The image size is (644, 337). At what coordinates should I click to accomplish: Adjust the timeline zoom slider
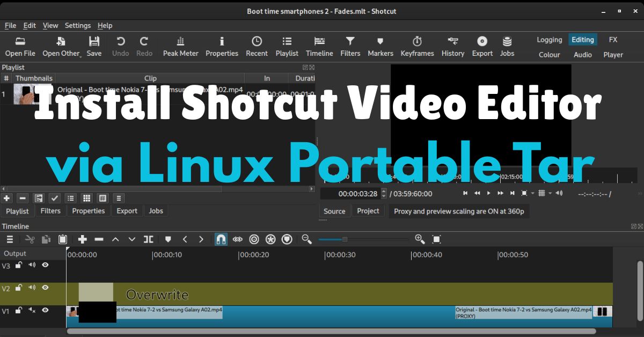click(x=363, y=239)
